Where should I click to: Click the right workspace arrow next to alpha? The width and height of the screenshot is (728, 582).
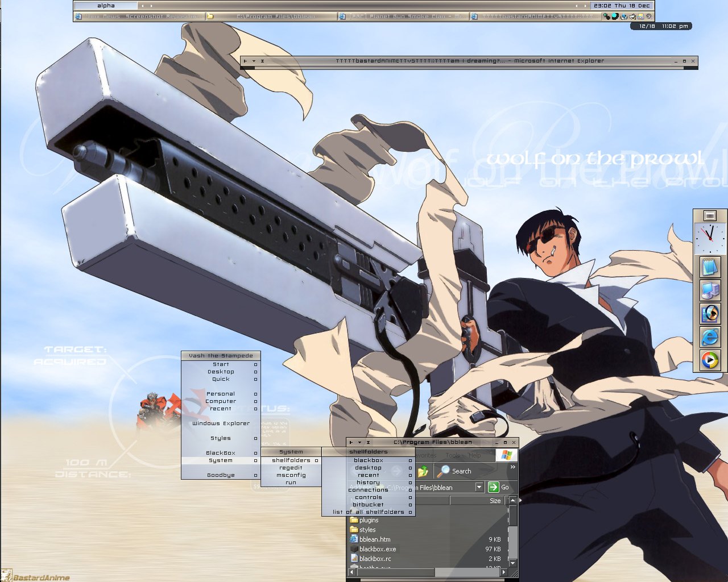point(151,6)
